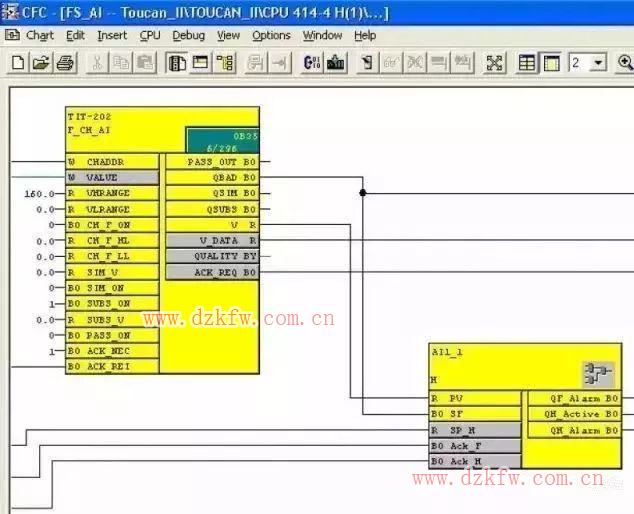
Task: Click the 160.0 value at VHRANGE
Action: pyautogui.click(x=39, y=194)
